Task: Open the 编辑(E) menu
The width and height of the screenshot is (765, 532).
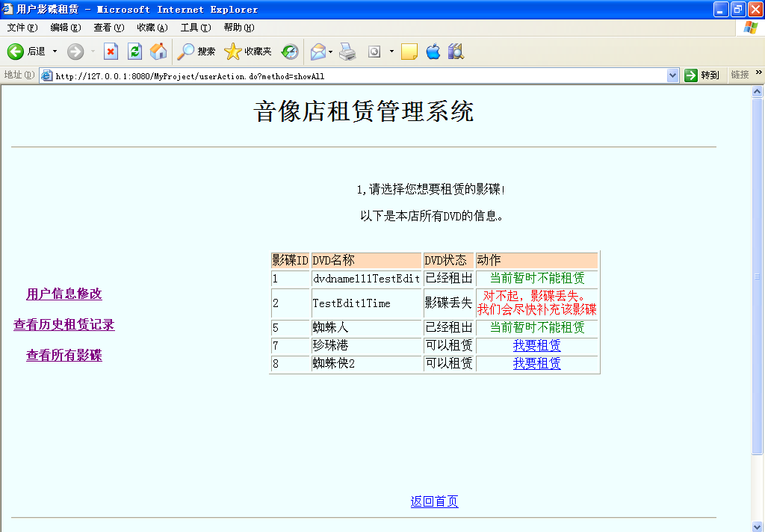Action: tap(66, 28)
